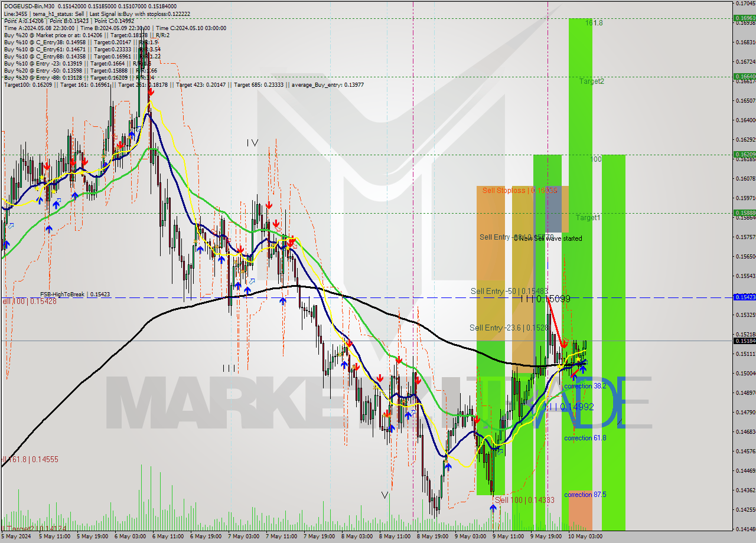Select the 'Sell Entry -50 | 0.15483' label
This screenshot has width=756, height=543.
pyautogui.click(x=509, y=292)
